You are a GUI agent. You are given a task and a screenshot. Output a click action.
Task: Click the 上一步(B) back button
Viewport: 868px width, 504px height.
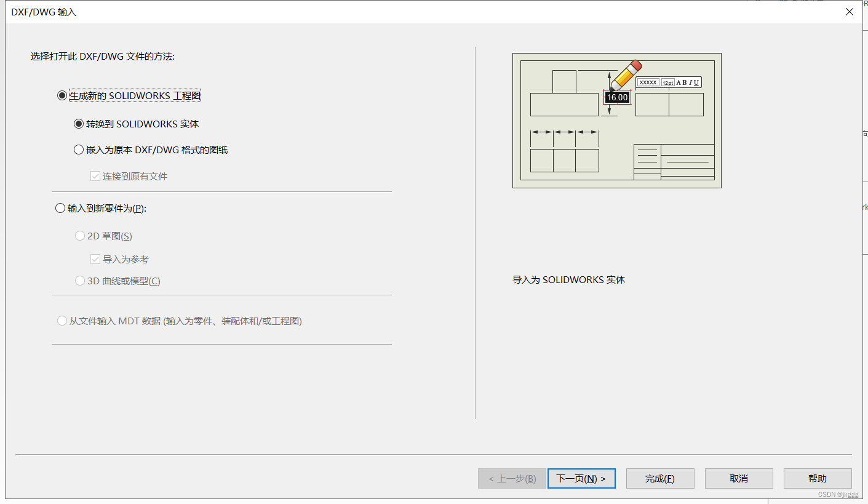pyautogui.click(x=512, y=478)
